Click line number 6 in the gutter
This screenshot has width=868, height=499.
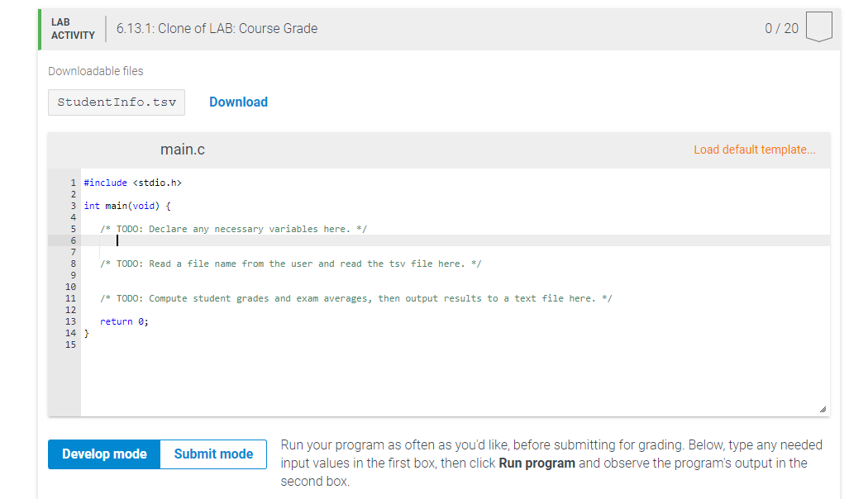(73, 240)
